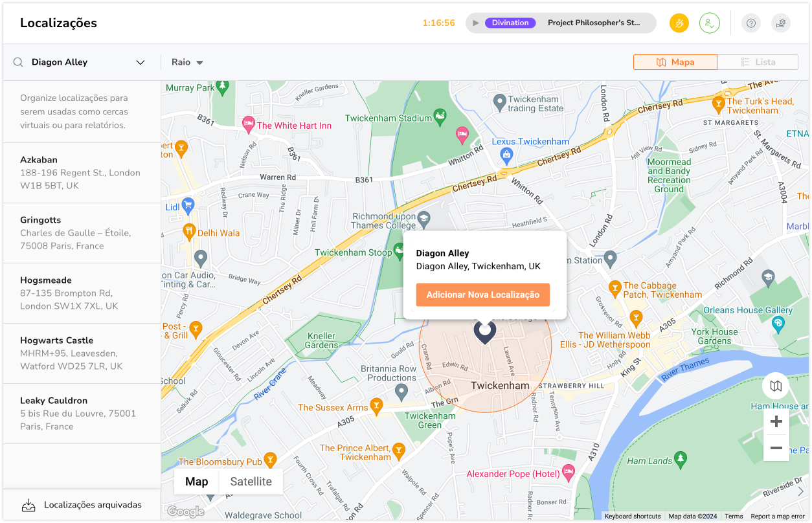Click the green user check-in icon
The width and height of the screenshot is (812, 523).
710,23
